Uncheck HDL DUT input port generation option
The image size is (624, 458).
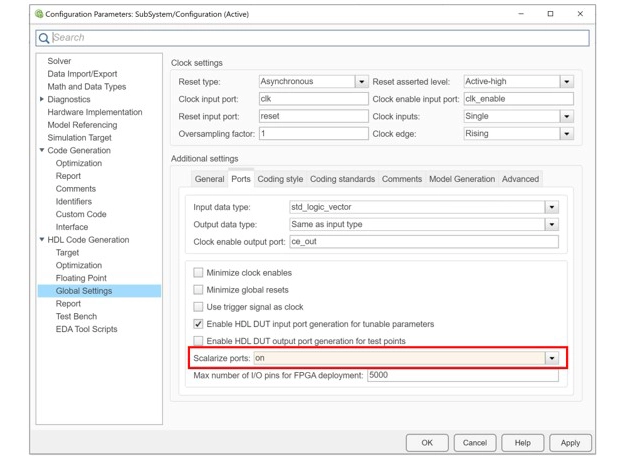click(x=198, y=324)
